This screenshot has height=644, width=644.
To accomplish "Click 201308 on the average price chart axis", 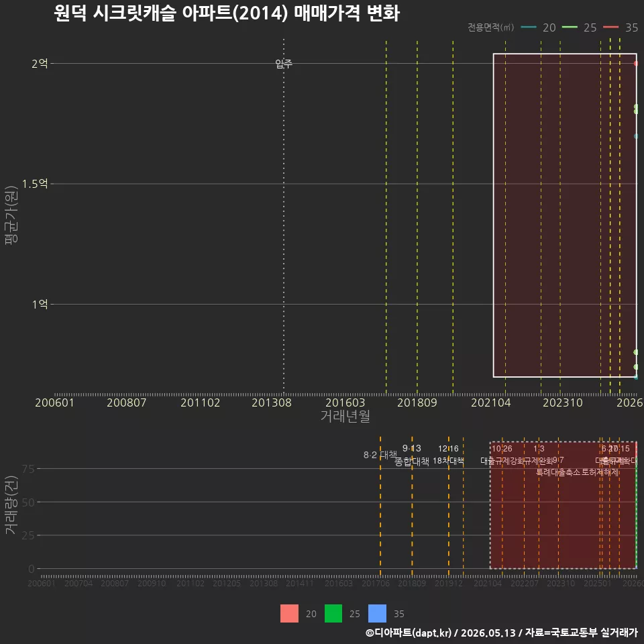I will tap(272, 402).
